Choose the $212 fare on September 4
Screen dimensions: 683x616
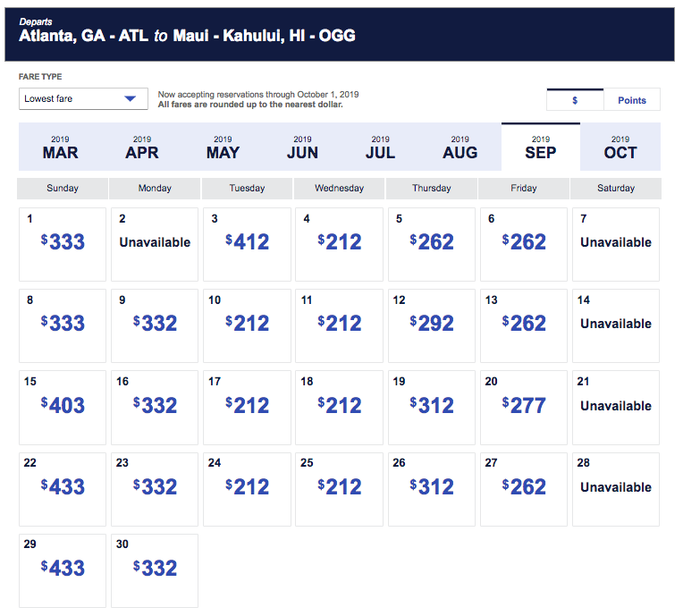point(340,244)
